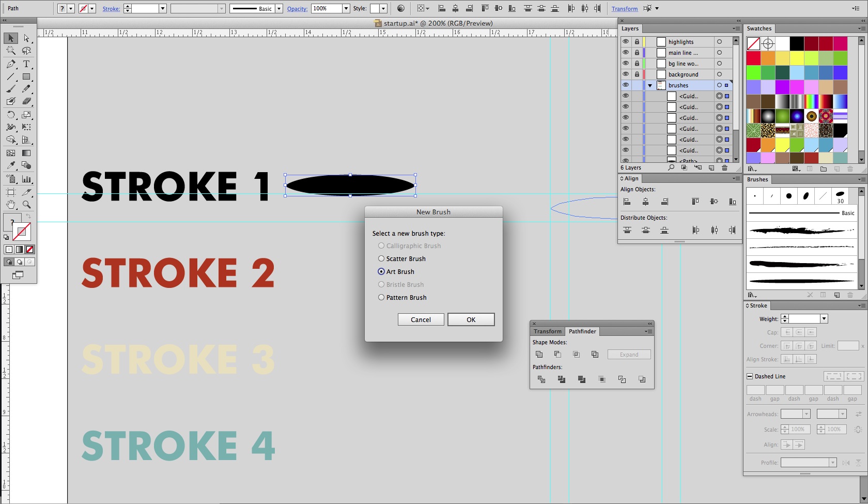
Task: Collapse the brushes layer disclosure triangle
Action: pos(650,85)
